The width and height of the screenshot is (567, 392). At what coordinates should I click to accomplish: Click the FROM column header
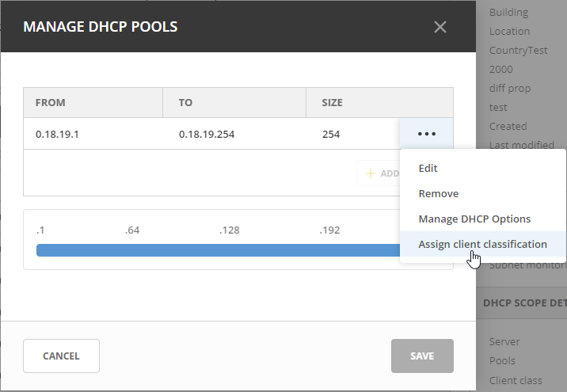(51, 103)
